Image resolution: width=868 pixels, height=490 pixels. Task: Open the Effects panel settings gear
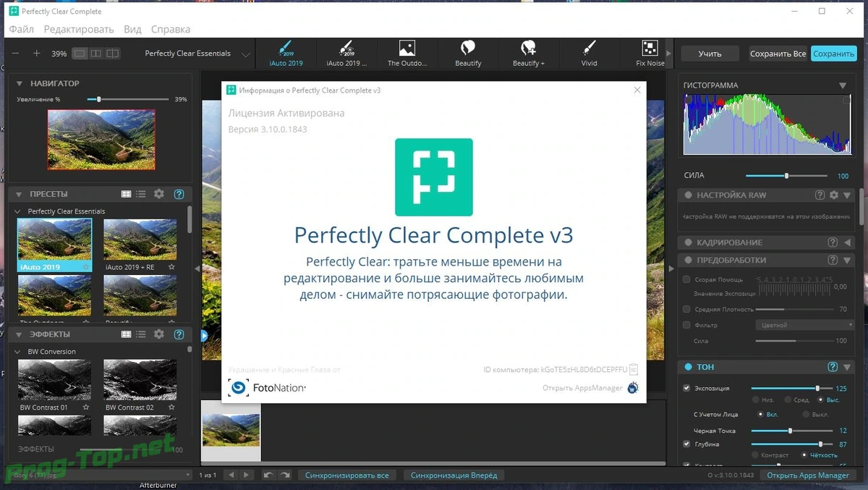[x=159, y=334]
